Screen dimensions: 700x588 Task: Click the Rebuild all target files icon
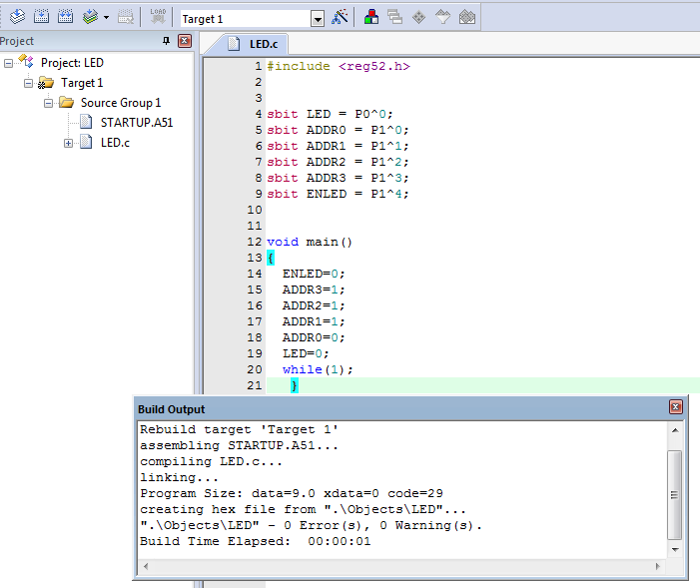click(65, 17)
